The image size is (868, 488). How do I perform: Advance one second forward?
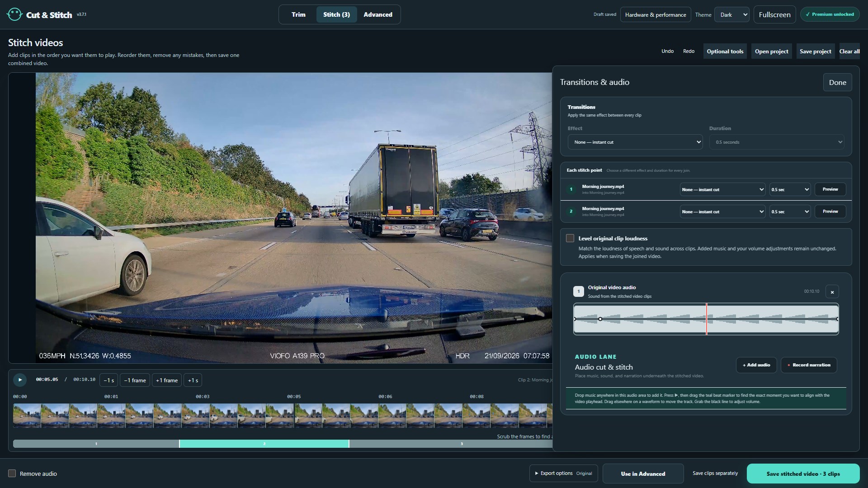193,380
